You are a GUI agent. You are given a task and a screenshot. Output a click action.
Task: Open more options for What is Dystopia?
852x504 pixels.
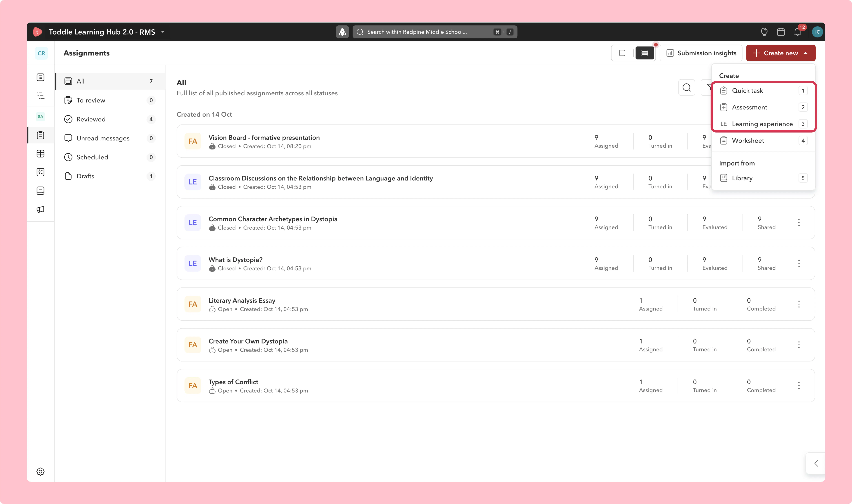799,264
